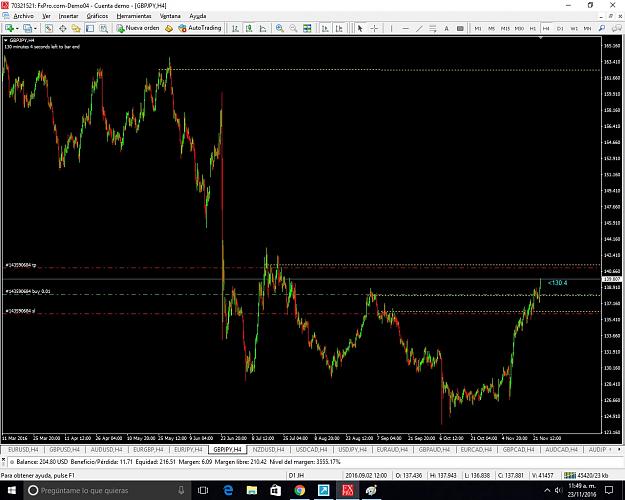The width and height of the screenshot is (625, 500).
Task: Zoom out on the chart
Action: tap(293, 28)
